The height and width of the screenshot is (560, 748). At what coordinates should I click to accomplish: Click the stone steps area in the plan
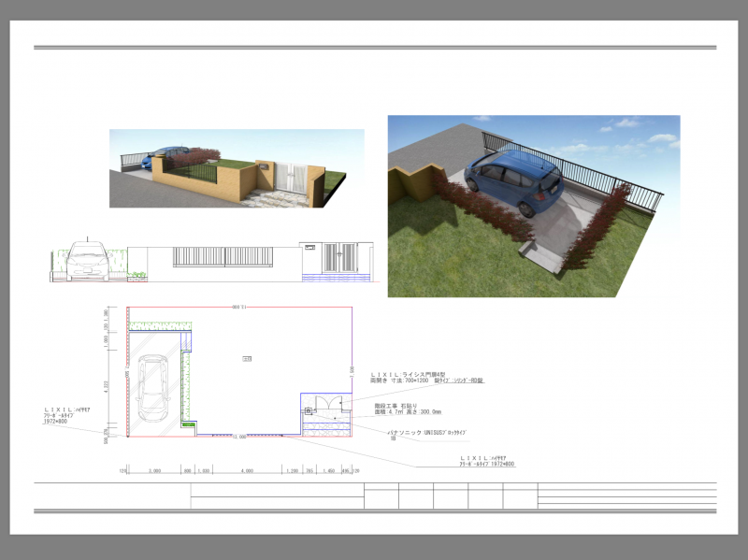[x=327, y=424]
